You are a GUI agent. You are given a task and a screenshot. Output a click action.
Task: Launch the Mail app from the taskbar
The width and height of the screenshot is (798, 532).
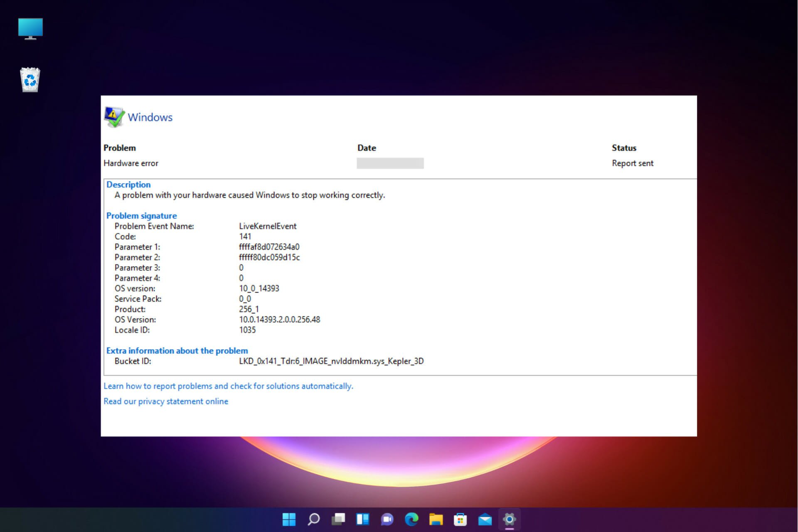tap(485, 520)
